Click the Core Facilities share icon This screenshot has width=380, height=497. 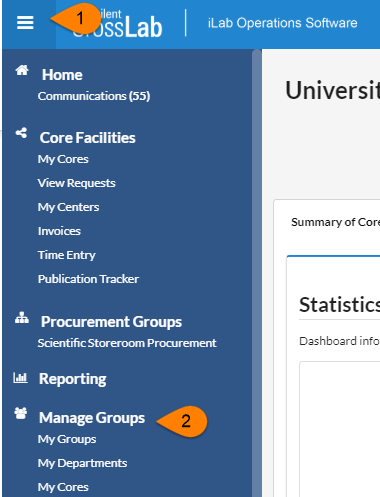tap(21, 133)
